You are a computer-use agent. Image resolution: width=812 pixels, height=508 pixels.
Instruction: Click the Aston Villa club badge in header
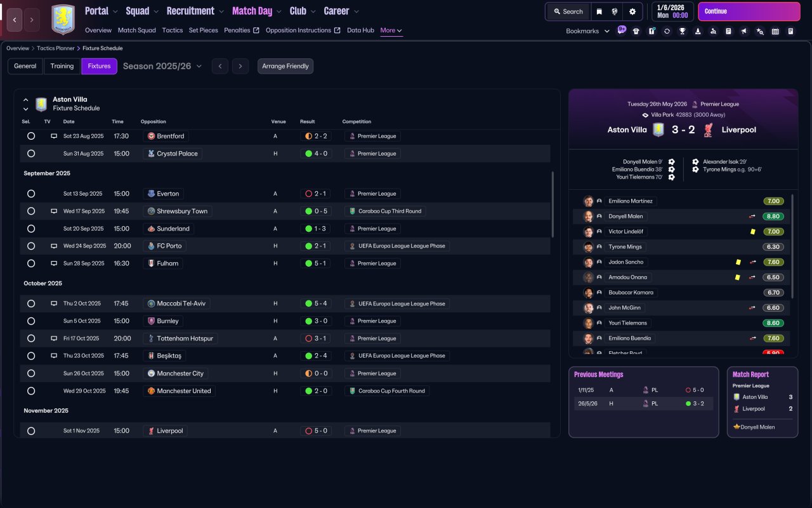[63, 20]
